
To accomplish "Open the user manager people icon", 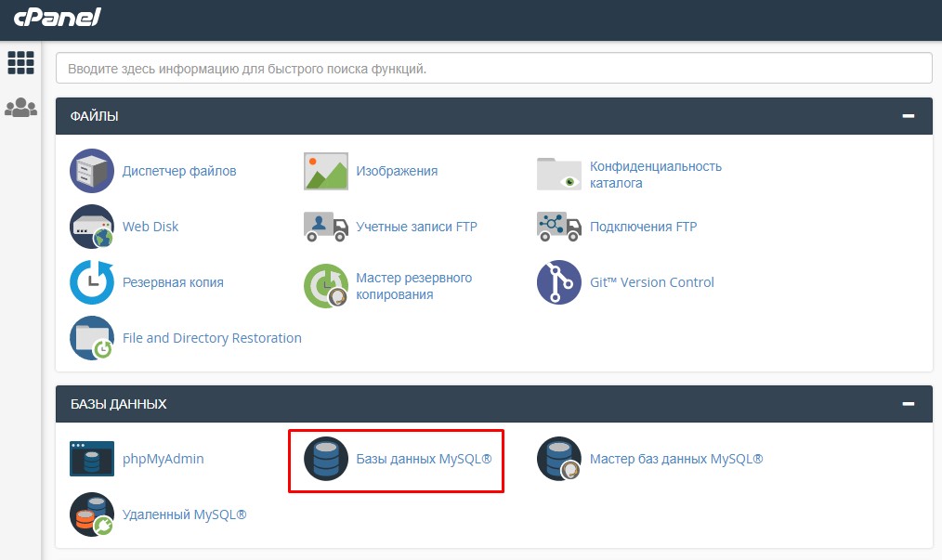I will [20, 108].
